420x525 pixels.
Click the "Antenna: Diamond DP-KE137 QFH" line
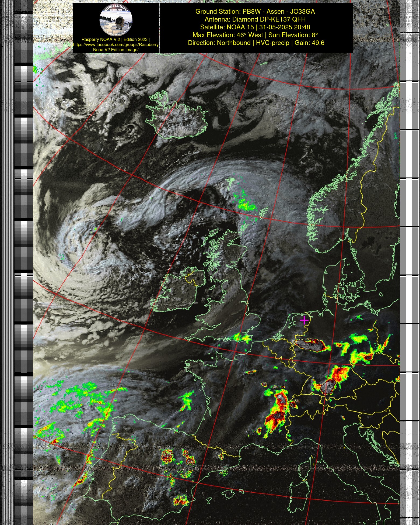click(255, 19)
